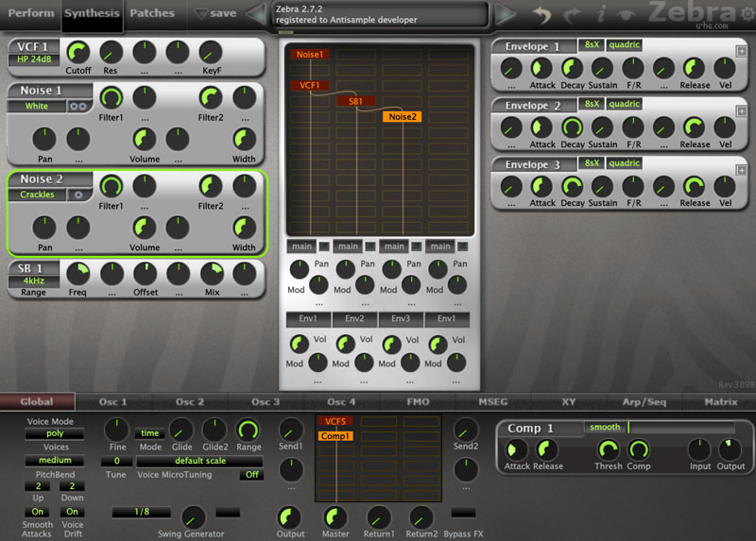This screenshot has width=756, height=541.
Task: Load previous patch with left arrow
Action: click(256, 14)
